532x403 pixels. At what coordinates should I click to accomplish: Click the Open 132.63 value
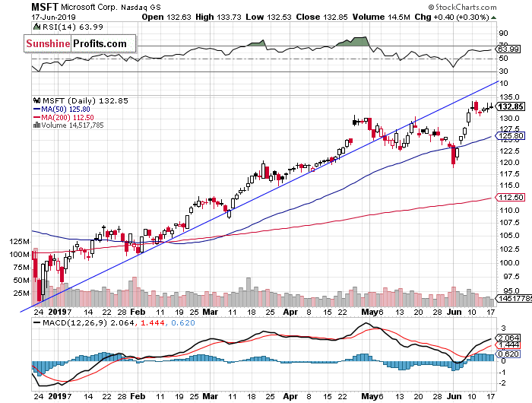(166, 17)
